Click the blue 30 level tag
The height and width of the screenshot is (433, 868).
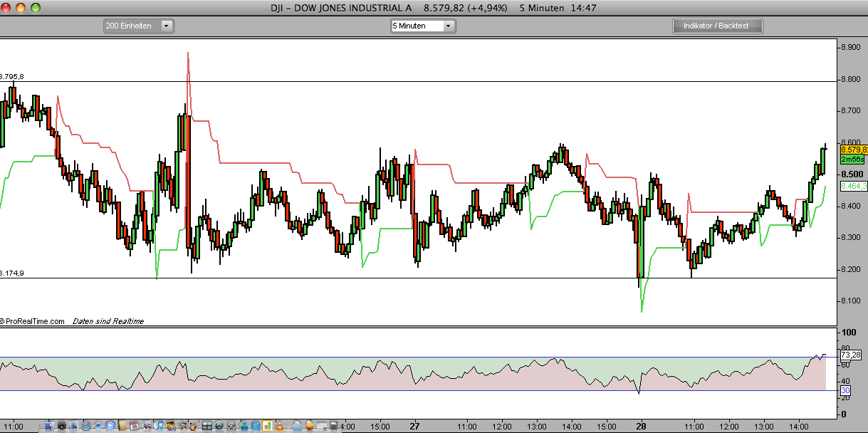click(845, 390)
